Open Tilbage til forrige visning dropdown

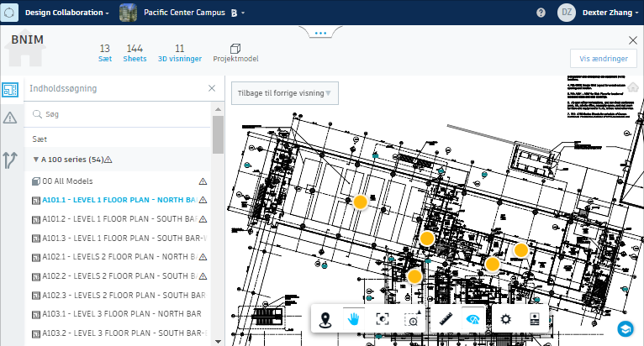[285, 93]
